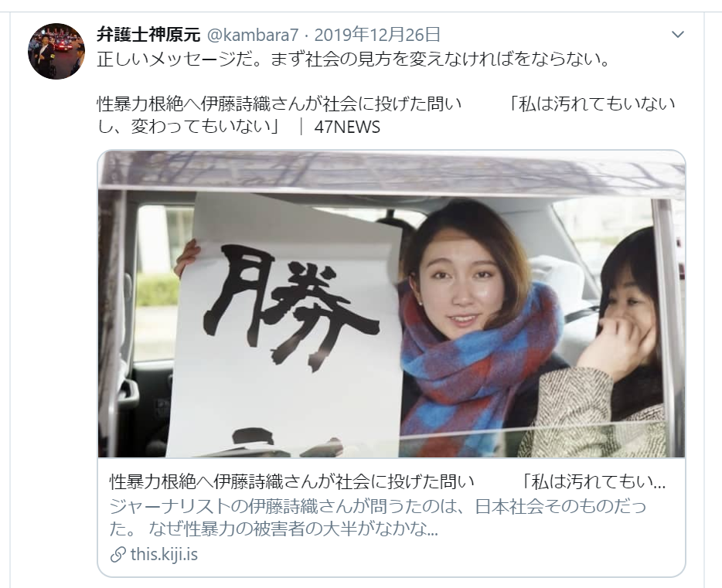Open card description starting ジャーナリストの伊藤詩織さん

pos(378,506)
